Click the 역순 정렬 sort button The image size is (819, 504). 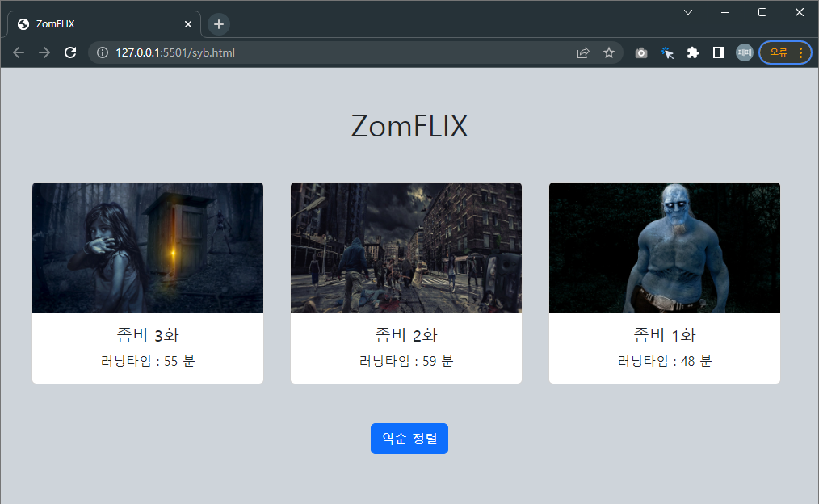pos(409,438)
